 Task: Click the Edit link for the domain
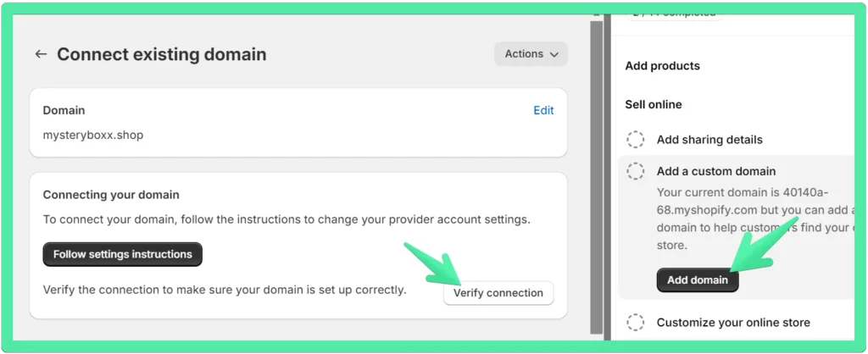(x=543, y=110)
